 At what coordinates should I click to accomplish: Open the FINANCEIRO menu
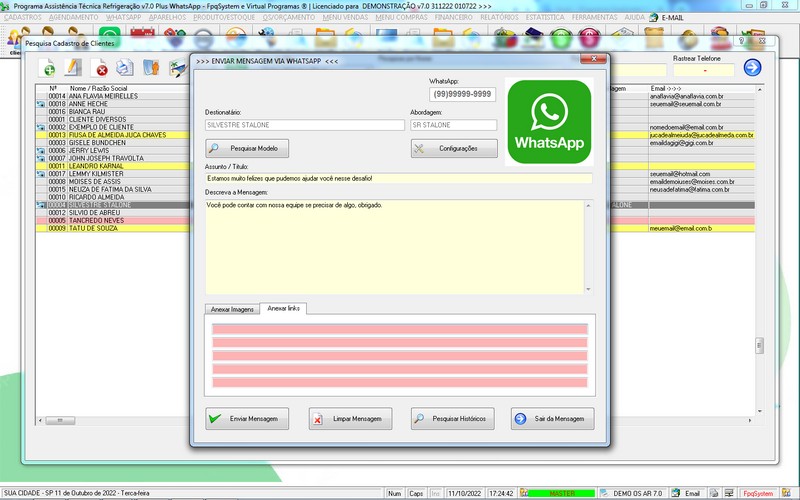(x=454, y=17)
